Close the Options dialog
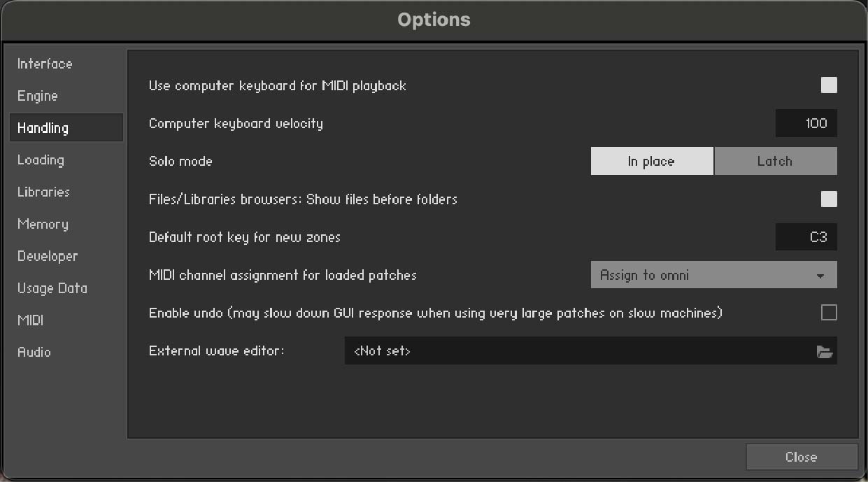The width and height of the screenshot is (868, 482). coord(802,457)
